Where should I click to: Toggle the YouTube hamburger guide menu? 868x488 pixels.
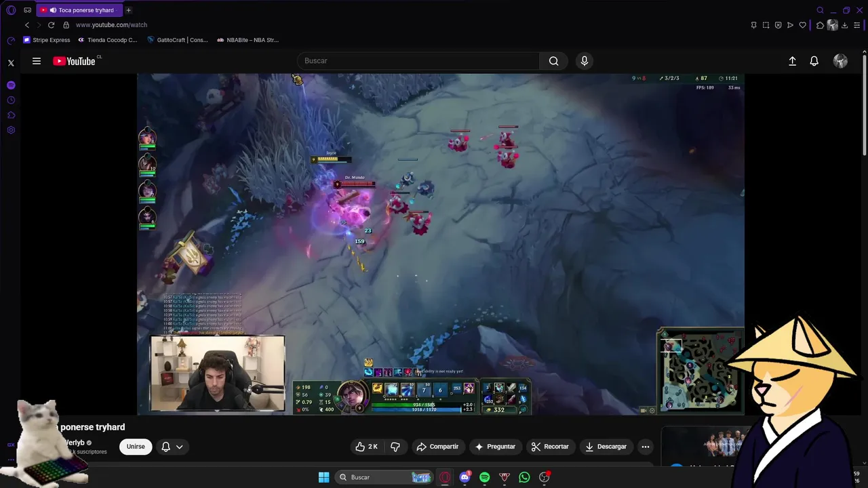point(37,61)
